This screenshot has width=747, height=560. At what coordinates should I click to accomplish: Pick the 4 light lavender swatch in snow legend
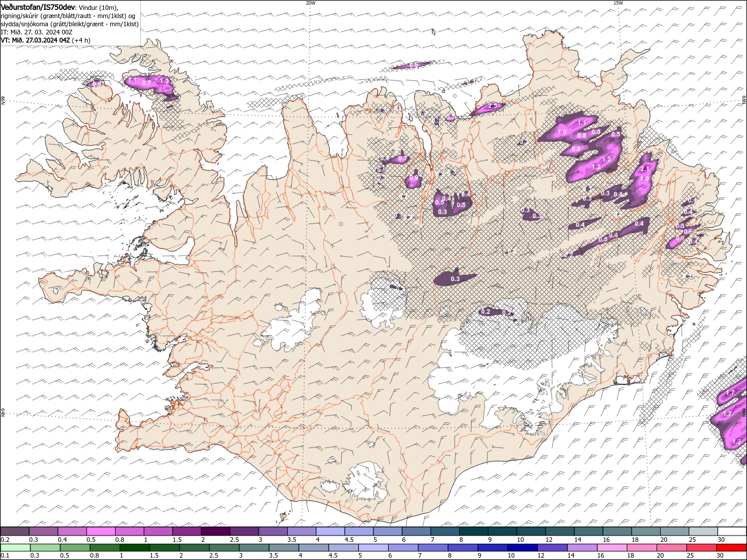pyautogui.click(x=330, y=531)
